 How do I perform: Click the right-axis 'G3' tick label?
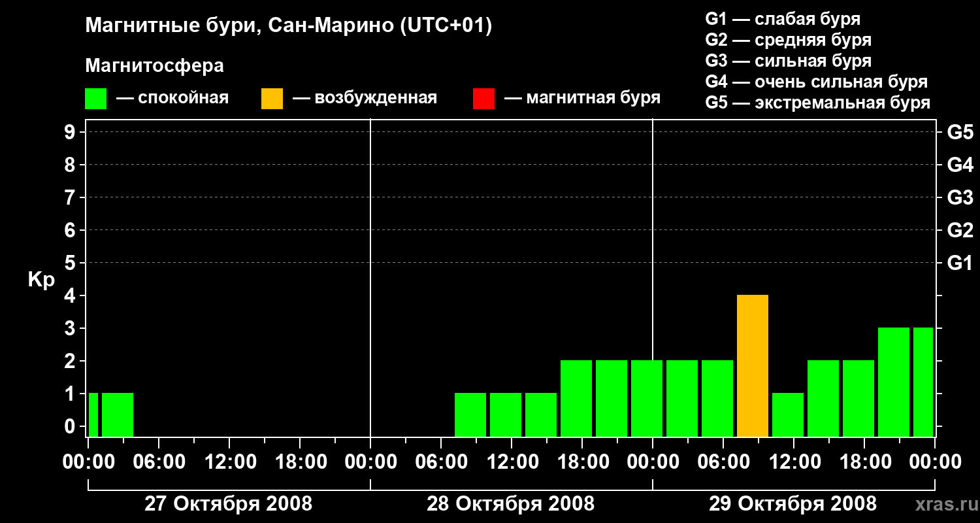960,197
